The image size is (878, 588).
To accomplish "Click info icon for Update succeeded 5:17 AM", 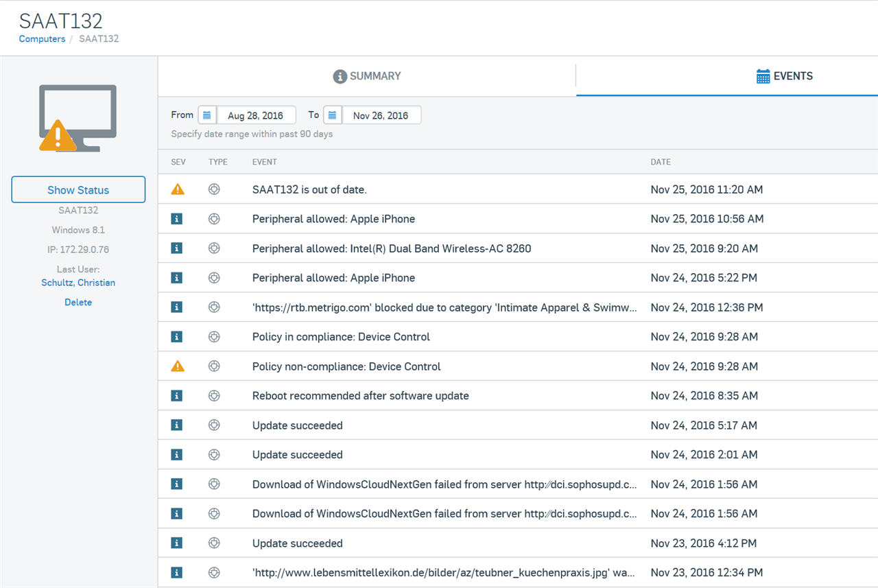I will [177, 425].
